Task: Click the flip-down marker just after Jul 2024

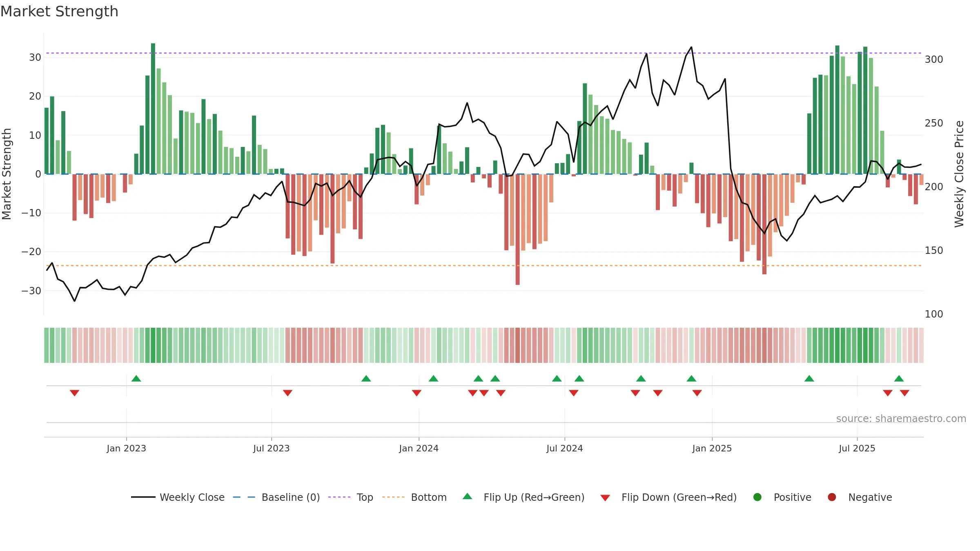Action: coord(574,393)
